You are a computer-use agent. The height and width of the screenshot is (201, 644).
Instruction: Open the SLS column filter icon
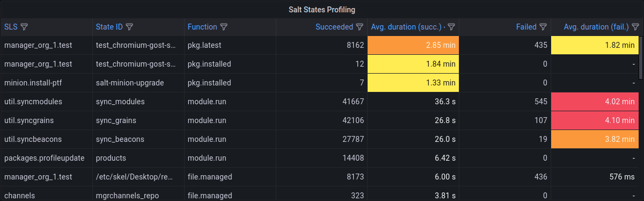click(24, 26)
